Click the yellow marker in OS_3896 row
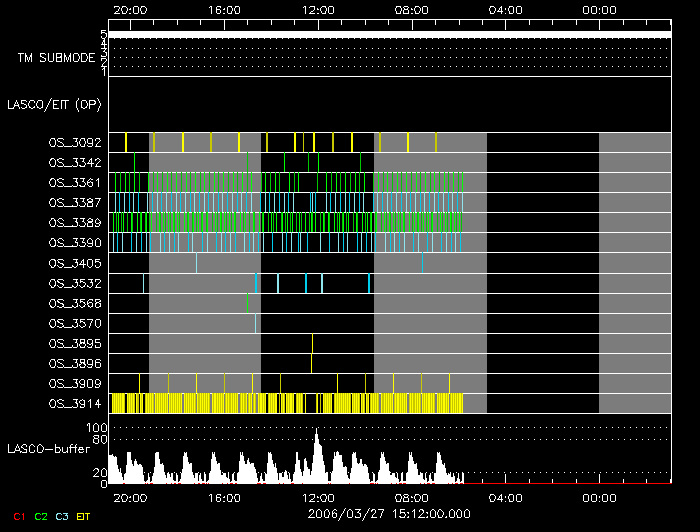The width and height of the screenshot is (700, 532). tap(311, 363)
